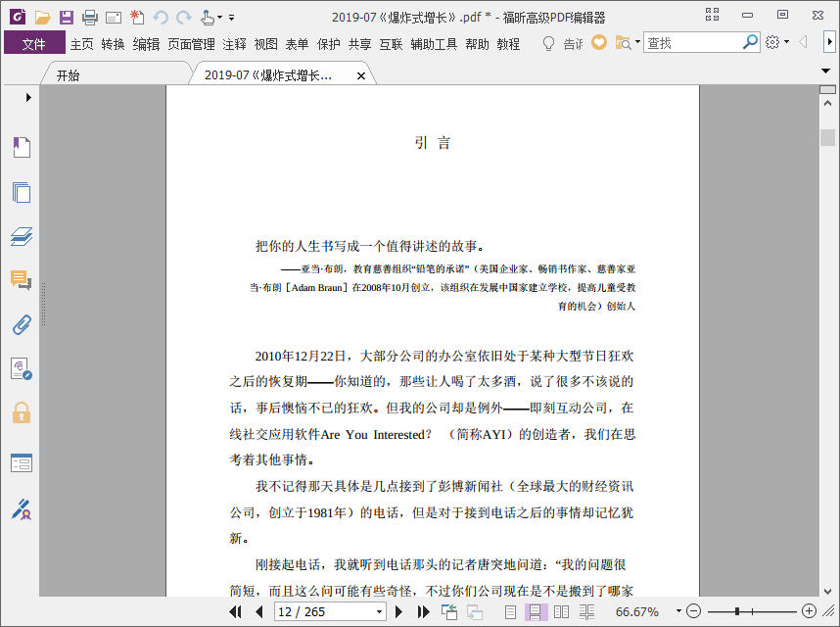This screenshot has width=840, height=627.
Task: Open the 保护 tab
Action: 328,44
